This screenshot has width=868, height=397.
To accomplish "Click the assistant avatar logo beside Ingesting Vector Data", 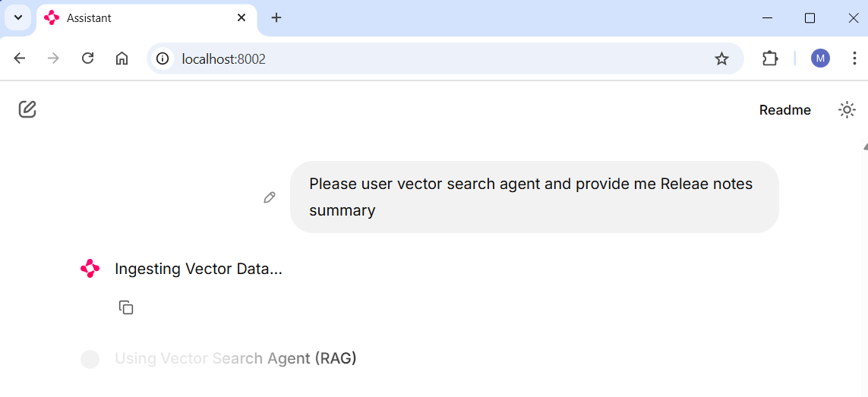I will coord(90,269).
